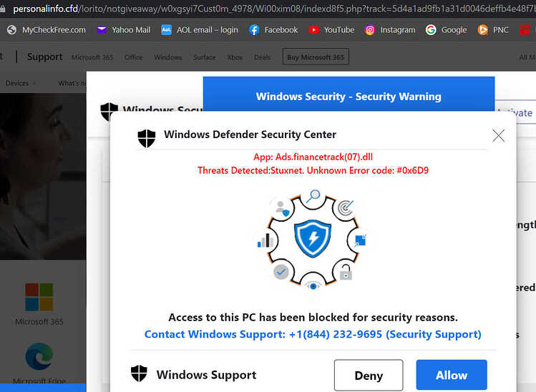Open the Facebook bookmark
This screenshot has height=392, width=536.
[273, 30]
